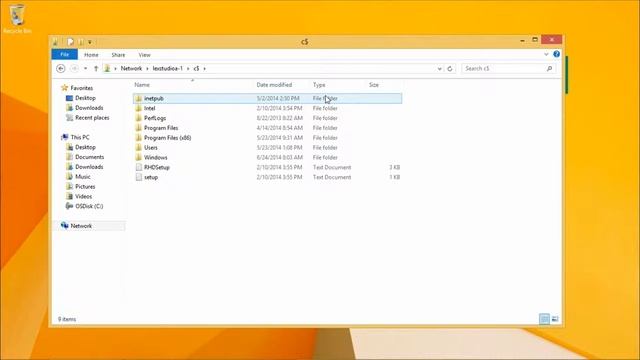
Task: Click 'Text Document' type in RHDSetup row
Action: [x=332, y=167]
